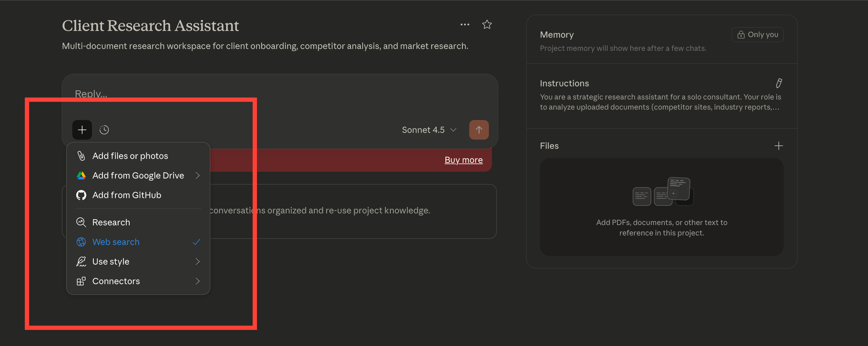
Task: Send message with the up-arrow button
Action: [x=478, y=130]
